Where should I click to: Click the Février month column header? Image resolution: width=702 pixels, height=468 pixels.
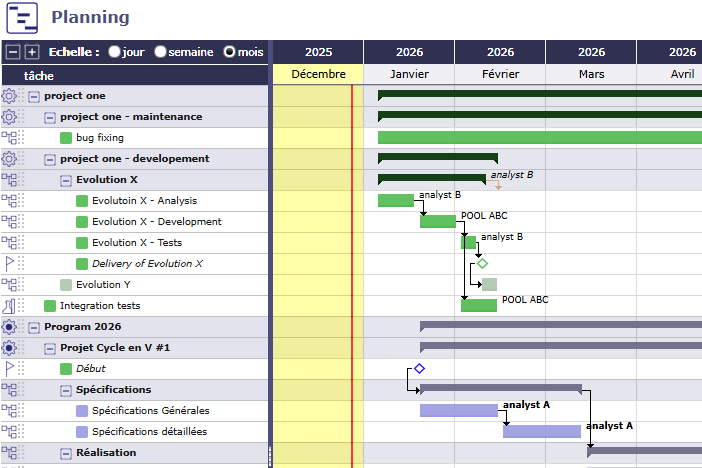point(500,74)
